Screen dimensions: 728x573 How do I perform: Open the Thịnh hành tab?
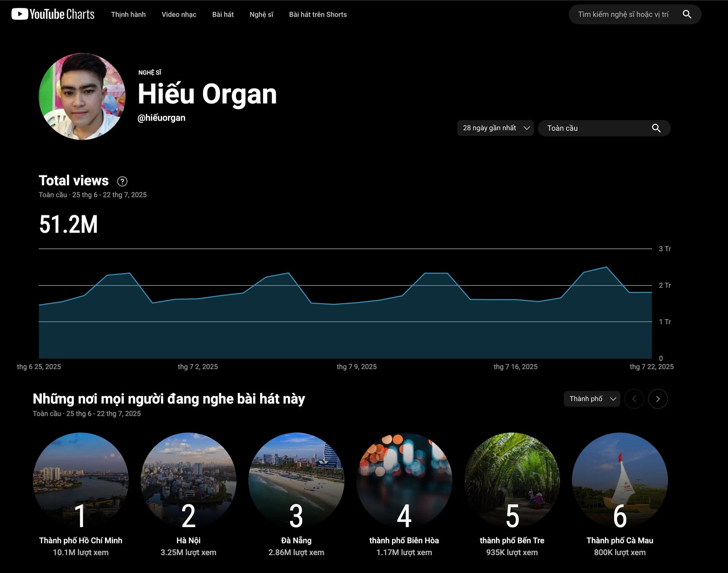128,14
